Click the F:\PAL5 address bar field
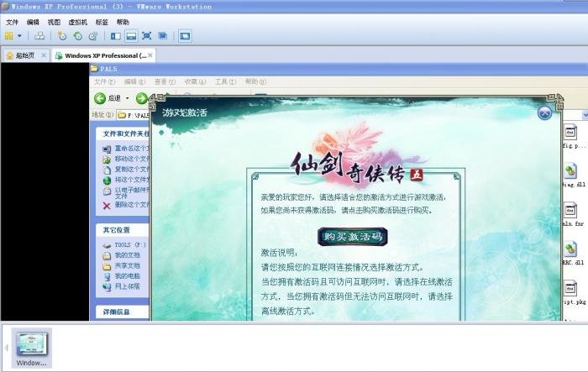The width and height of the screenshot is (588, 372). tap(133, 115)
